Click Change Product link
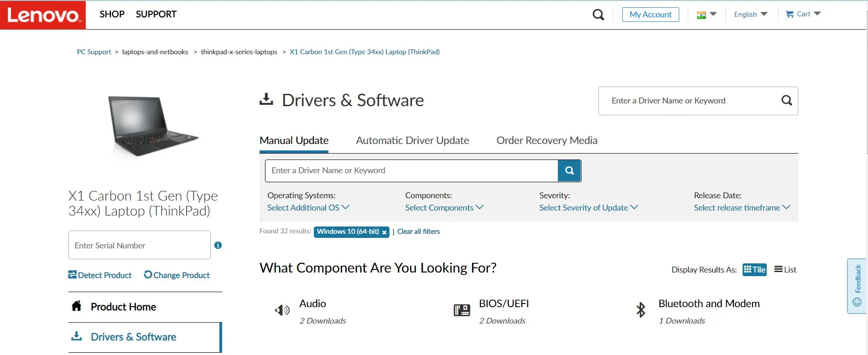868x355 pixels. (177, 275)
